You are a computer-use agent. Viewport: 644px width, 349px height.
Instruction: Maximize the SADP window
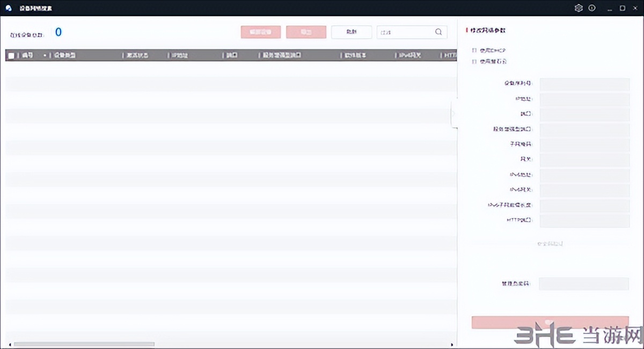[622, 8]
